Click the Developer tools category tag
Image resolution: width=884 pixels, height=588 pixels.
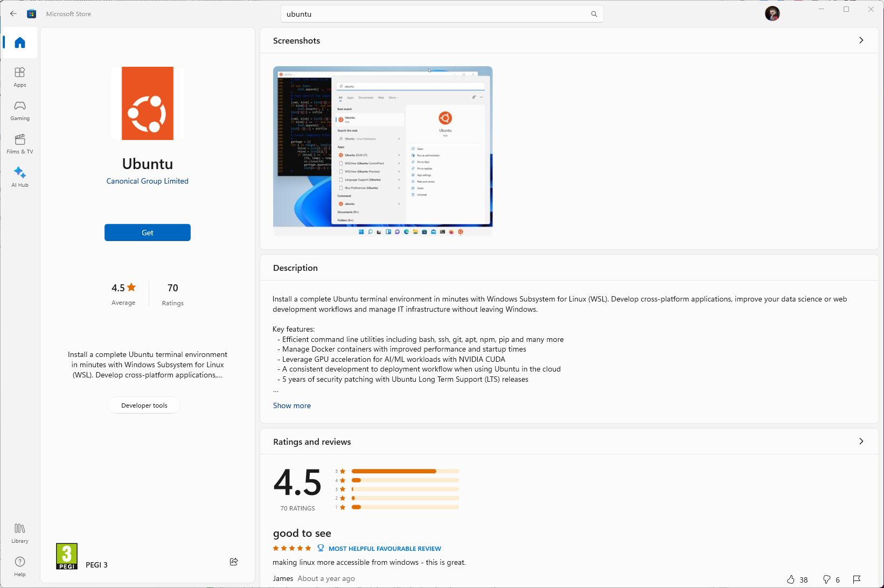pyautogui.click(x=144, y=405)
